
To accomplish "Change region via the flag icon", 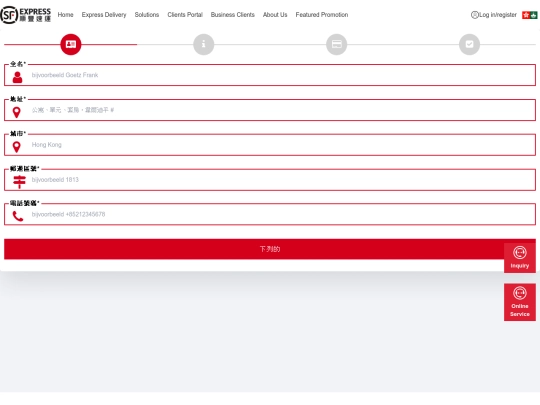I will [530, 15].
